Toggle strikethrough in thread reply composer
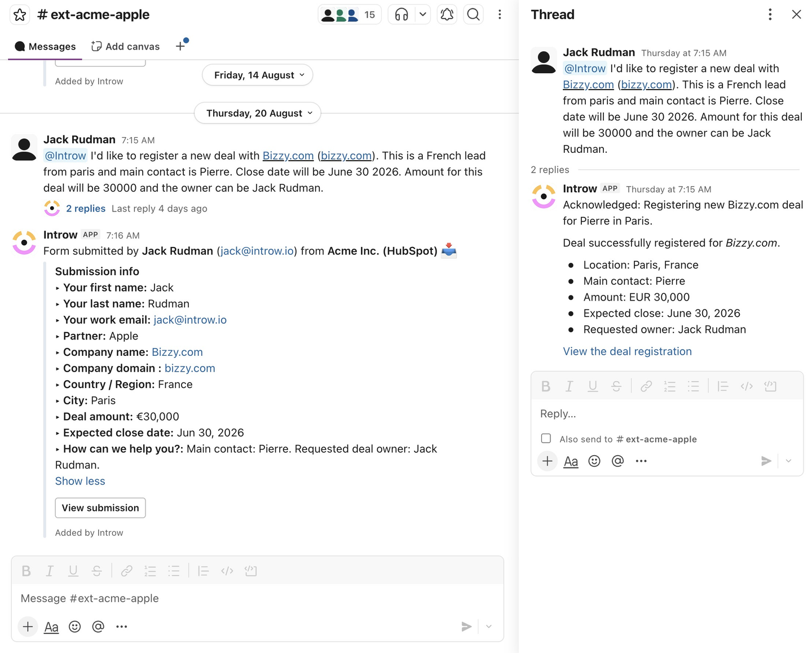Viewport: 812px width, 653px height. click(x=616, y=386)
